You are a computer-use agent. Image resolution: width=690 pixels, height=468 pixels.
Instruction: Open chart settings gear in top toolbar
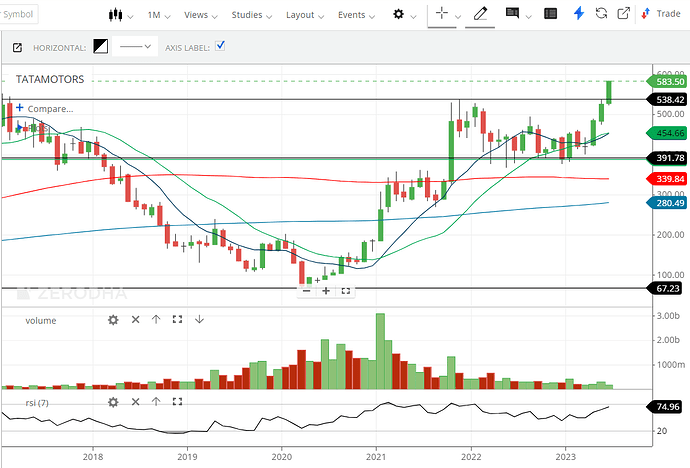click(398, 15)
